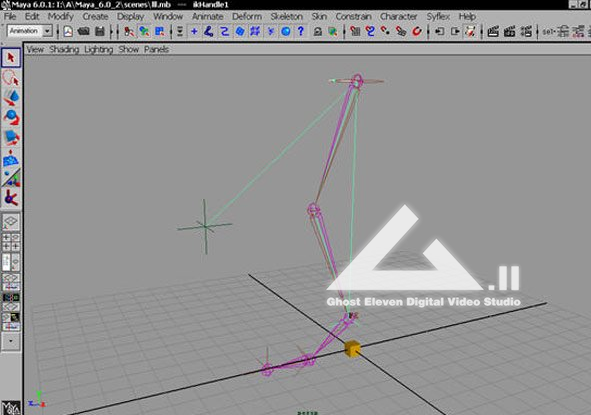Enable snap to curves
This screenshot has height=415, width=591.
[x=370, y=31]
